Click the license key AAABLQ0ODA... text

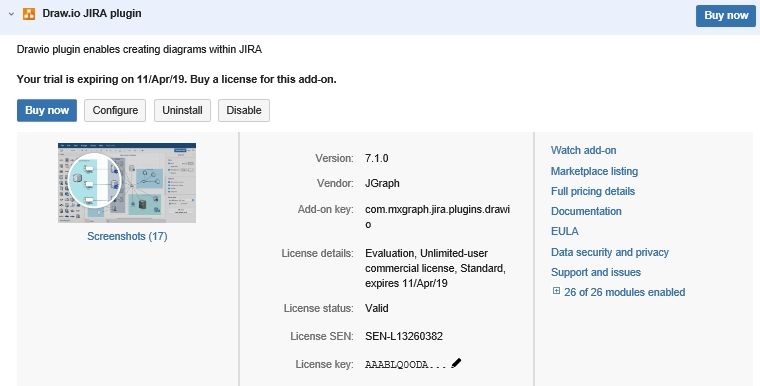[406, 365]
